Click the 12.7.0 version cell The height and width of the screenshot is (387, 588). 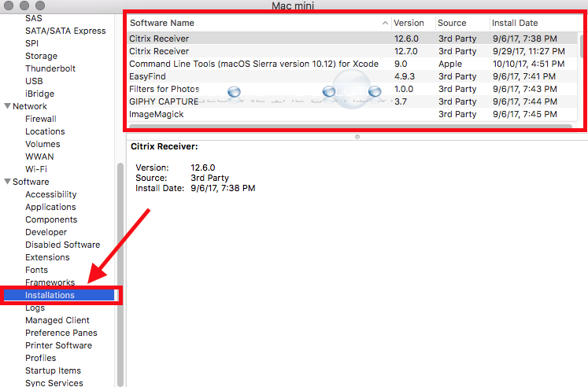pos(405,51)
